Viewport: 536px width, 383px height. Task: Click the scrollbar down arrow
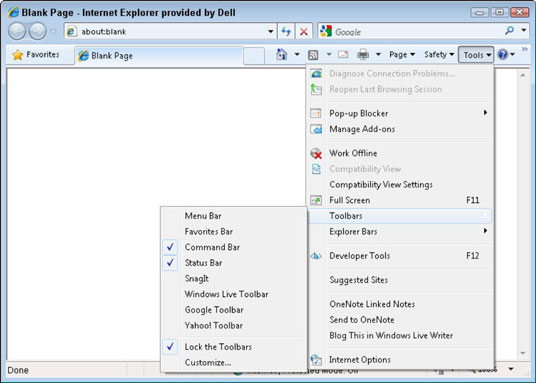click(523, 353)
